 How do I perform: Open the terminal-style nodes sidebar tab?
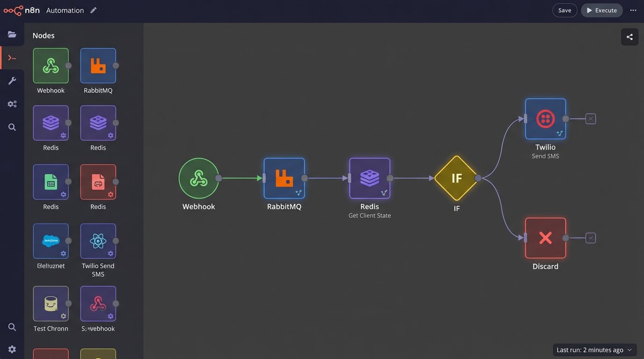12,58
